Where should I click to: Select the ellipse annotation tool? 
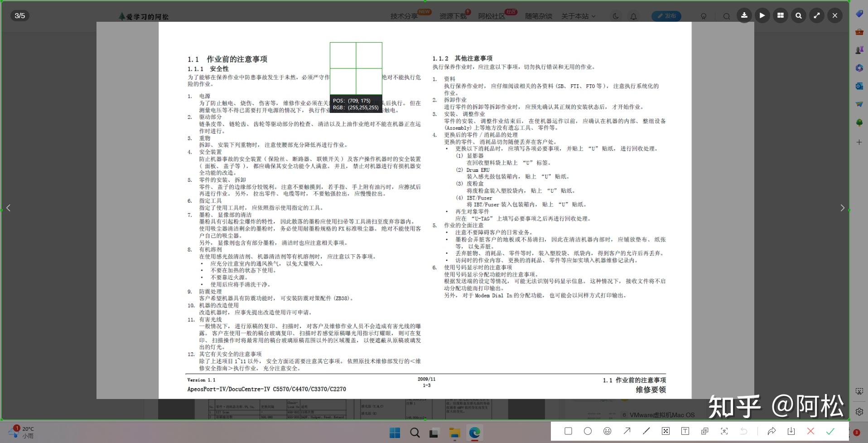588,431
